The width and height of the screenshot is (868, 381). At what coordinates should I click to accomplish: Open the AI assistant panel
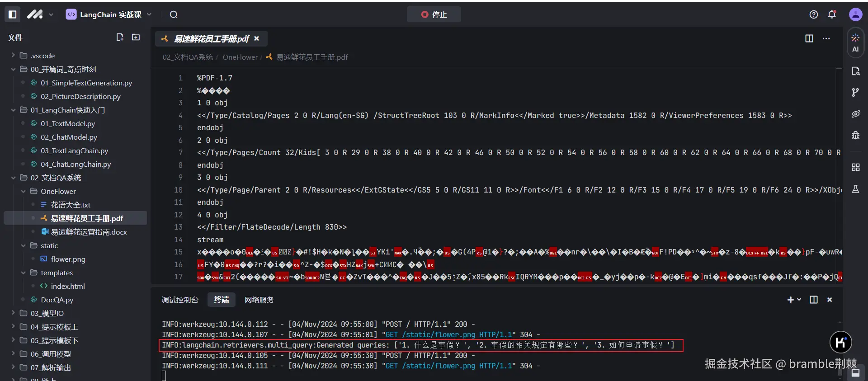(855, 43)
